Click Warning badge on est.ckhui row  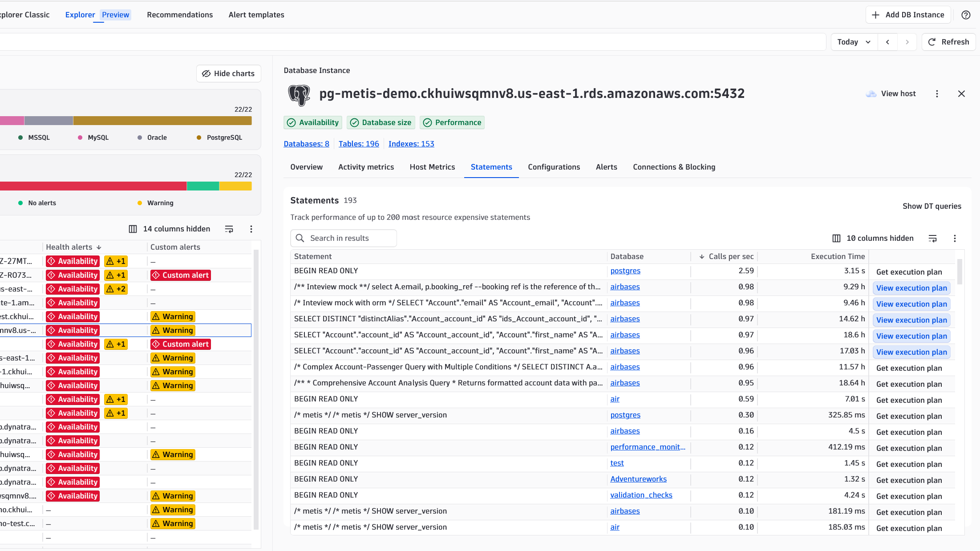(173, 316)
